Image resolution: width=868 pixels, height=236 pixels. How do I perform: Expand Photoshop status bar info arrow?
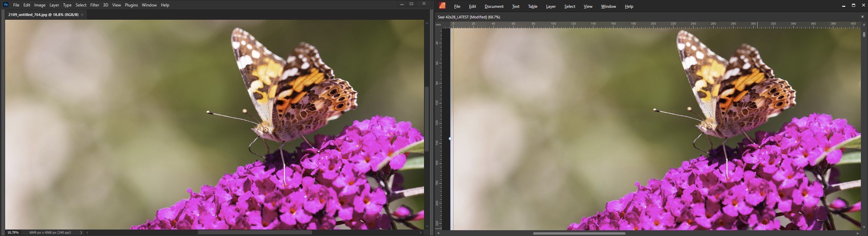81,233
